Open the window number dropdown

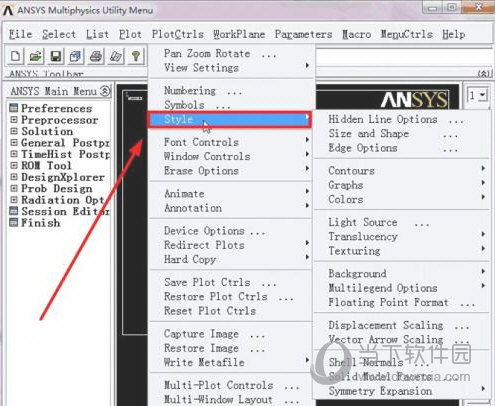(482, 95)
